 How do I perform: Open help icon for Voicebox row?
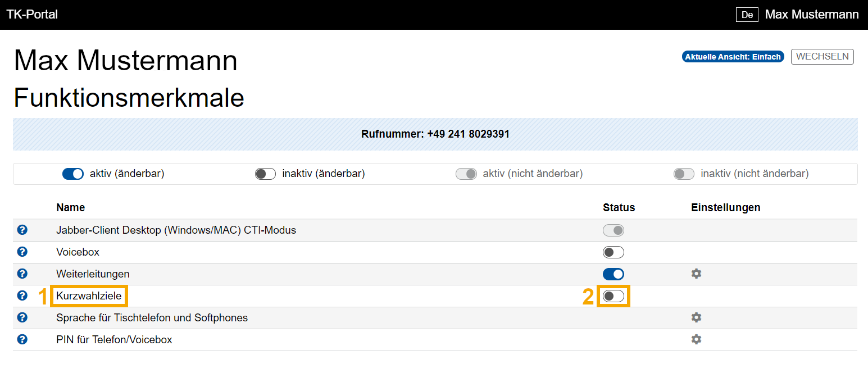[x=22, y=252]
